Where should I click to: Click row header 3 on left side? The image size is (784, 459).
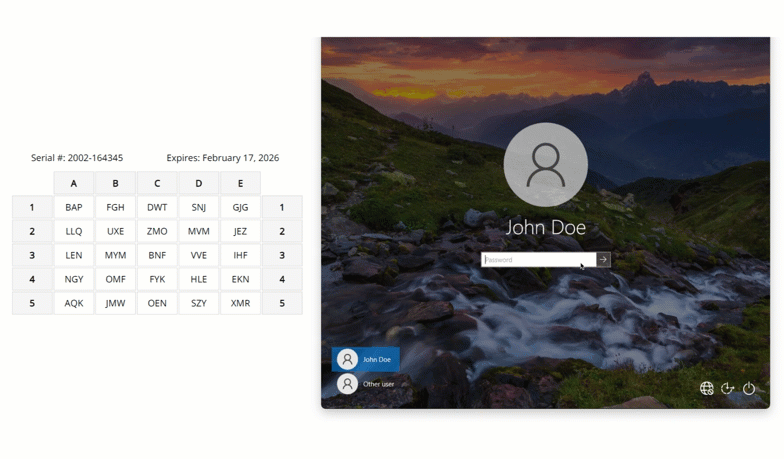(32, 256)
